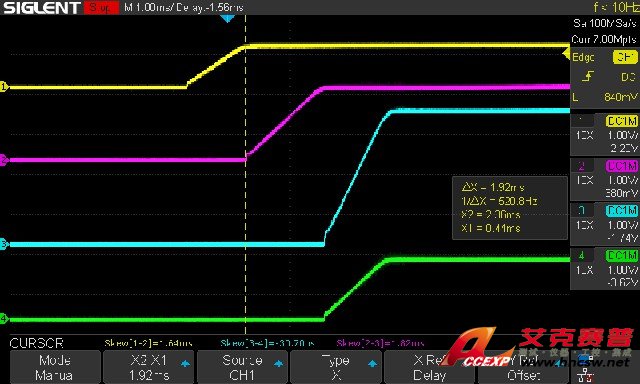Toggle the red Stop run-state indicator
The height and width of the screenshot is (384, 640).
click(x=101, y=7)
